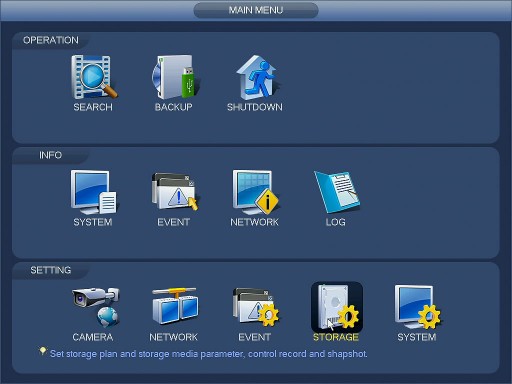Click the yellow STORAGE label
The image size is (512, 384).
(x=336, y=337)
